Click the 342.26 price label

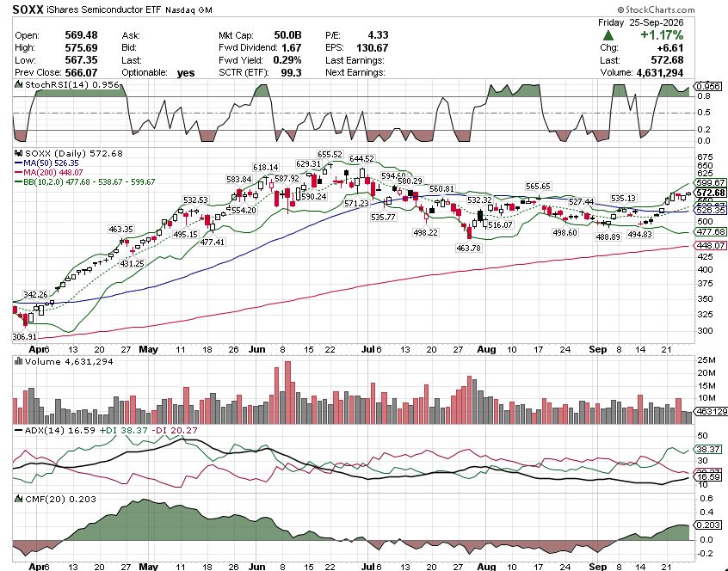click(35, 295)
